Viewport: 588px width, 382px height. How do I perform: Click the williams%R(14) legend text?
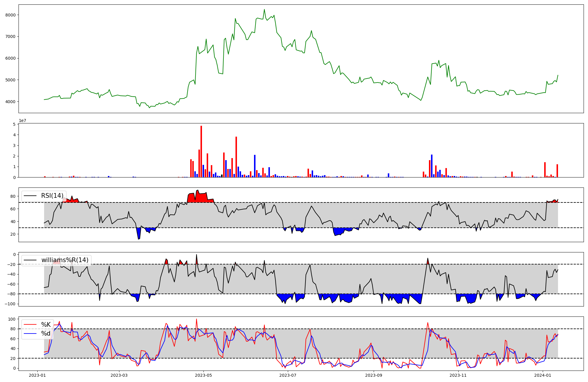coord(65,260)
